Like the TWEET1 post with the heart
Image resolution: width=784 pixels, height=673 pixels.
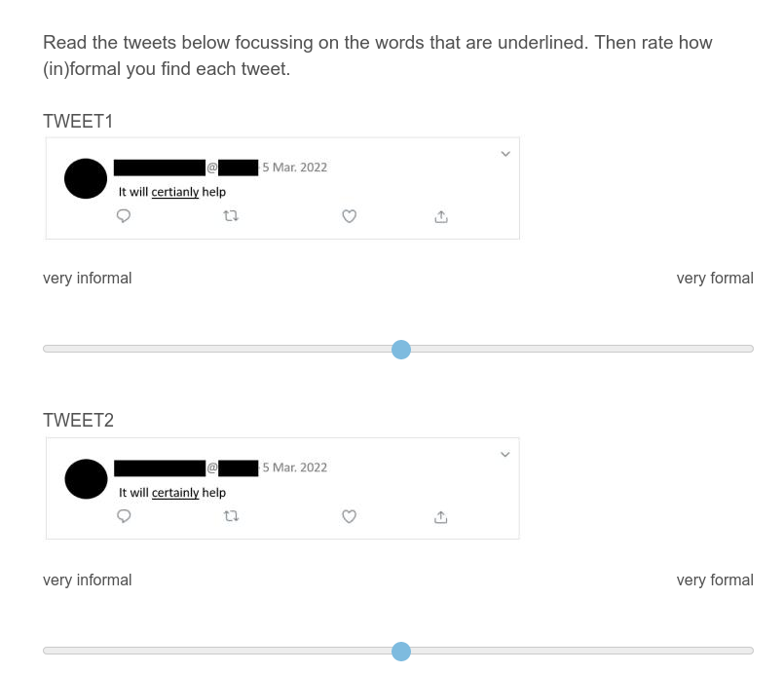tap(350, 217)
